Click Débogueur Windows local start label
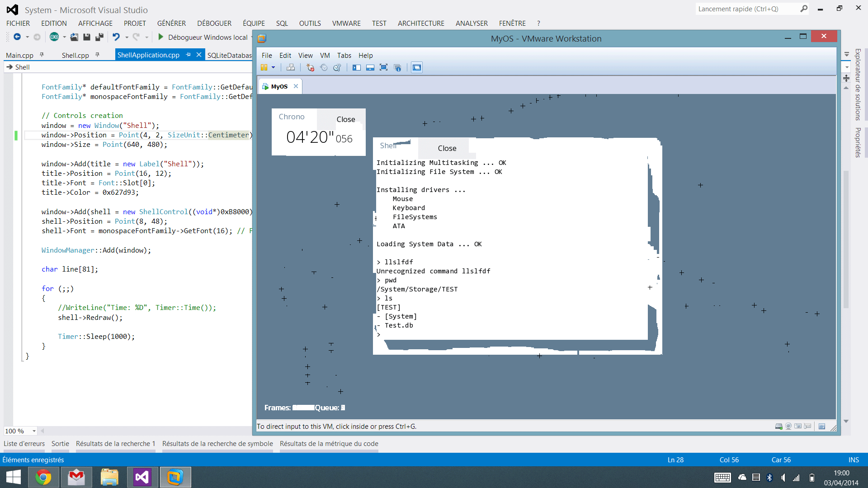 [208, 37]
